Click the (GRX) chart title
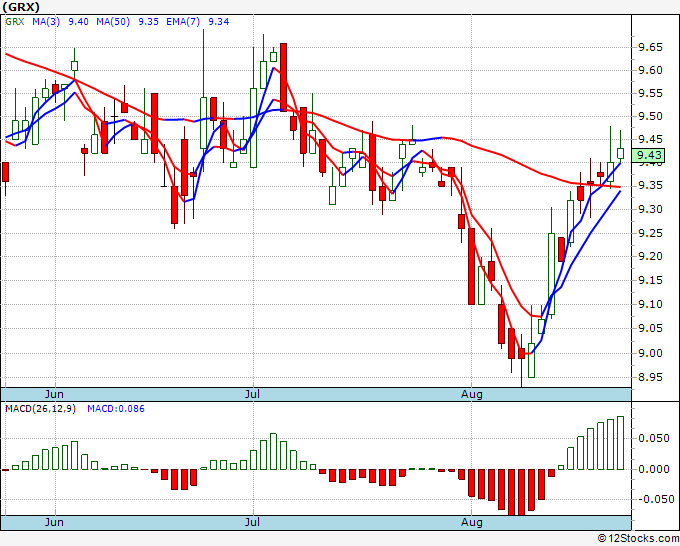 21,7
